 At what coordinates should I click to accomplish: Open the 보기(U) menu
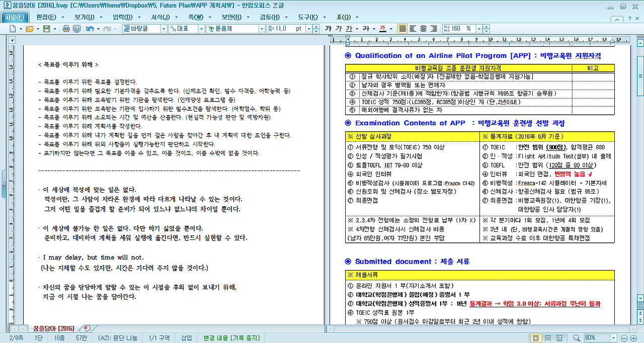point(85,17)
